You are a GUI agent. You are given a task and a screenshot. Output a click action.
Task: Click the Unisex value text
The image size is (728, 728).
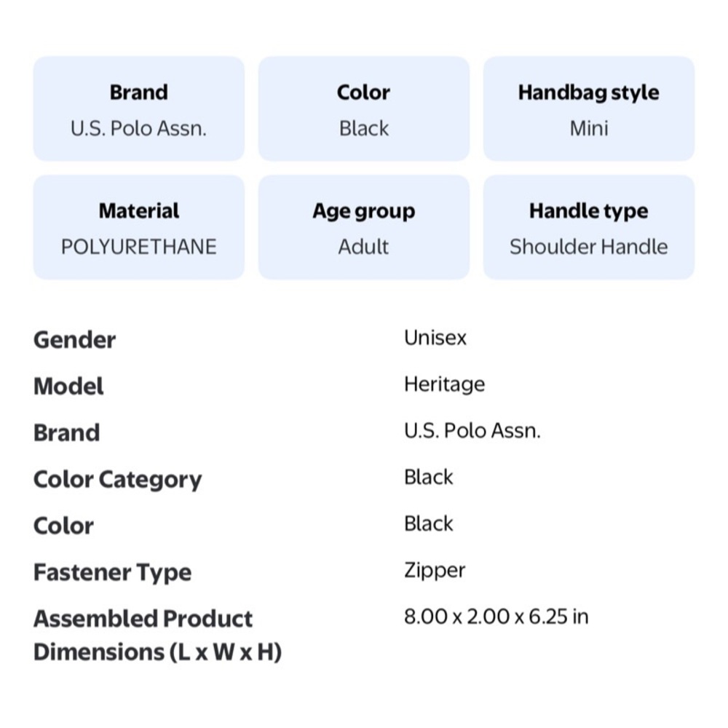tap(435, 338)
